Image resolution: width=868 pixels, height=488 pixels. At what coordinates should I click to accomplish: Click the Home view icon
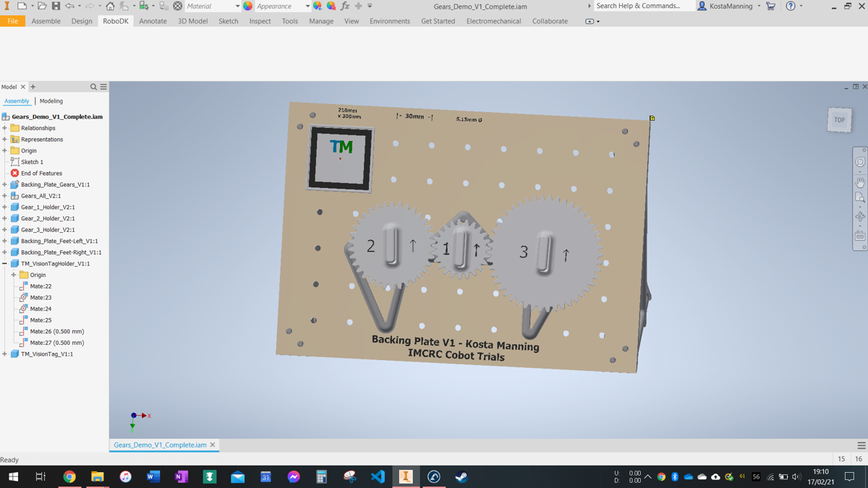click(x=110, y=6)
